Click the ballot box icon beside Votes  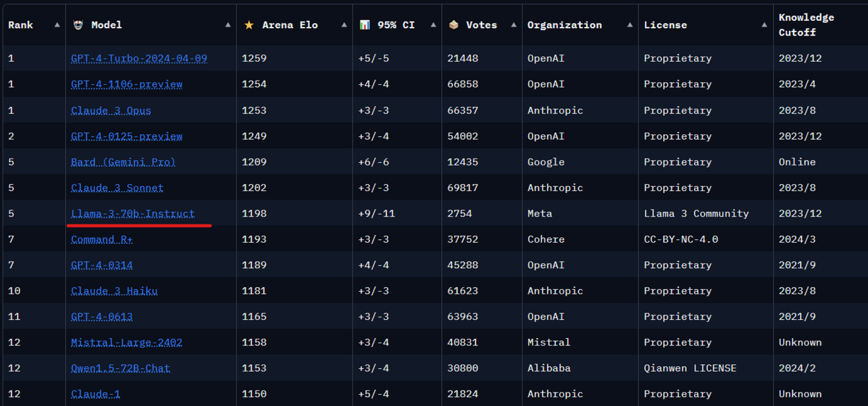click(x=454, y=25)
